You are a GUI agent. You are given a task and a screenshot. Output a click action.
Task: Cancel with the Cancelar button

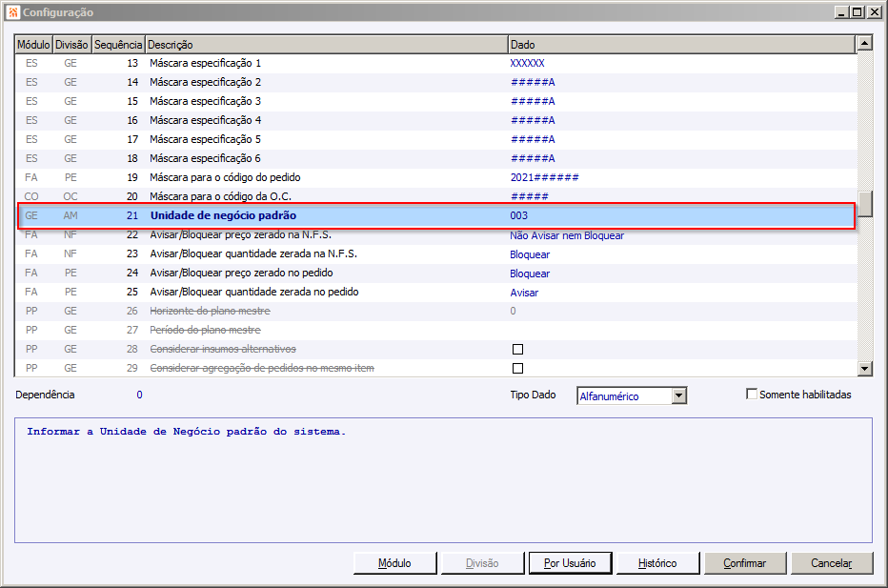click(x=832, y=563)
